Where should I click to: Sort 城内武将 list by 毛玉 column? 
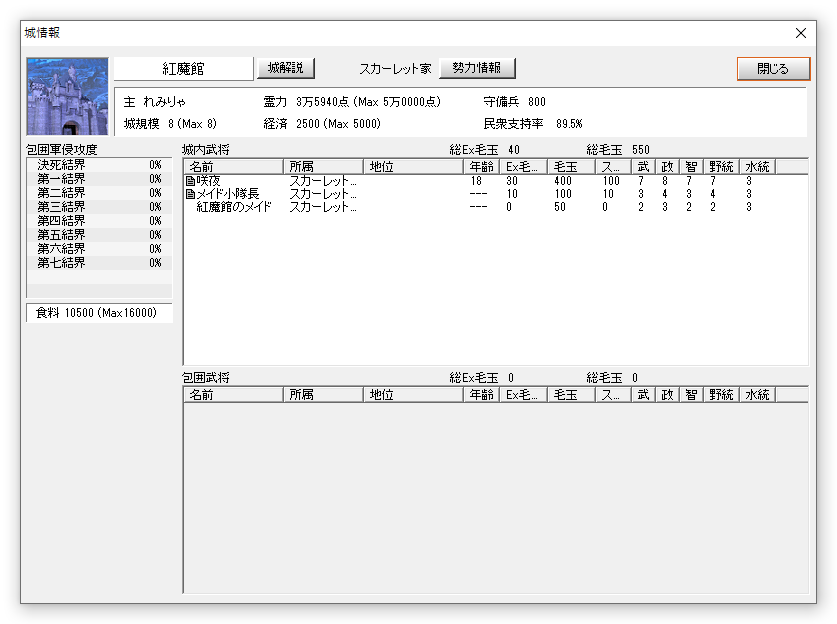click(571, 166)
